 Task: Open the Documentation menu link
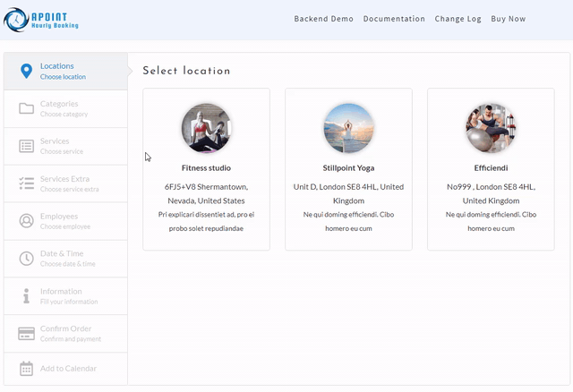[x=394, y=19]
